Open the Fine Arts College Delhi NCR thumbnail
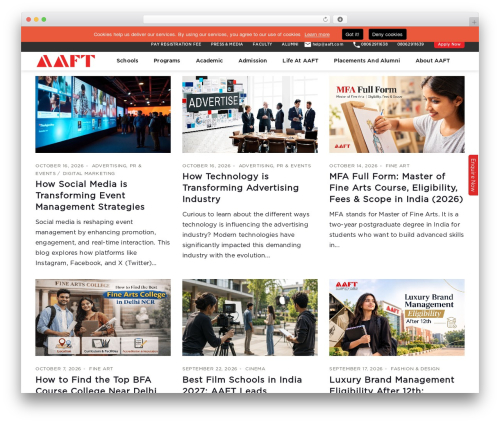This screenshot has width=500, height=423. 103,317
